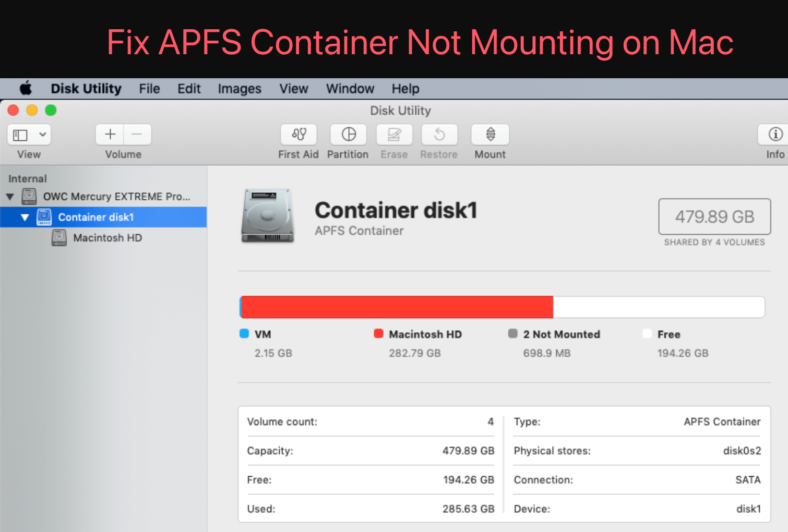The width and height of the screenshot is (788, 532).
Task: Click the 'APFS Container' subtitle
Action: point(359,231)
